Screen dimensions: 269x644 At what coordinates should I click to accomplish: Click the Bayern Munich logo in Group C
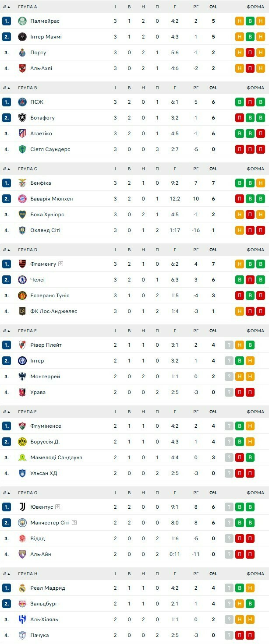click(22, 199)
